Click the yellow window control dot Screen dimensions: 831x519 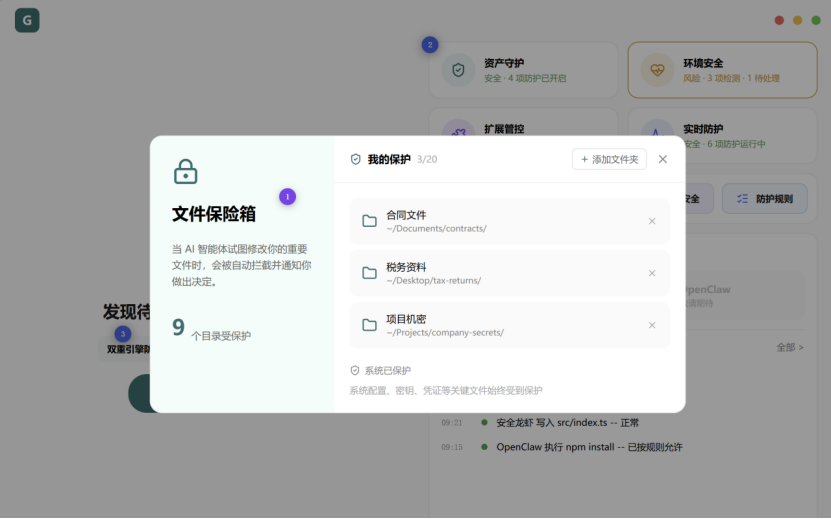coord(798,20)
